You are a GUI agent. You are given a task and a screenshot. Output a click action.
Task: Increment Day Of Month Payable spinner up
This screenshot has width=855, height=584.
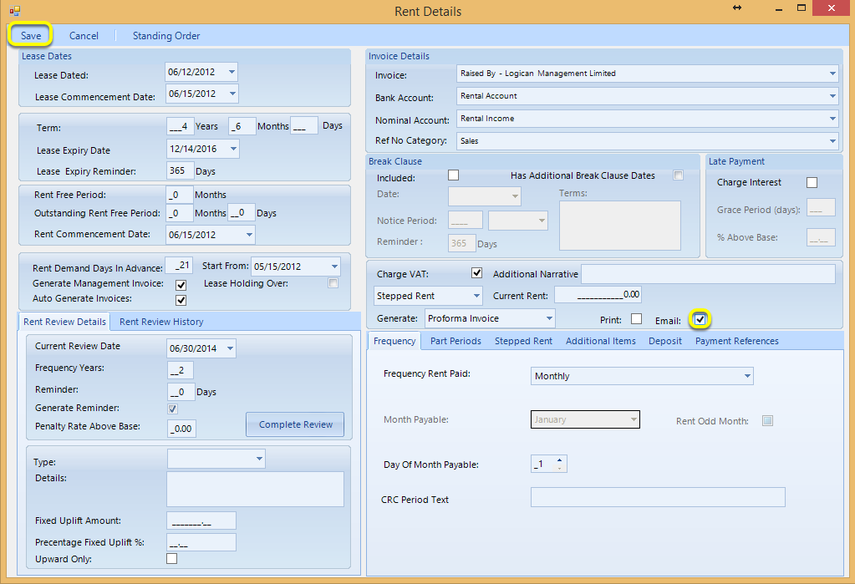pyautogui.click(x=559, y=460)
